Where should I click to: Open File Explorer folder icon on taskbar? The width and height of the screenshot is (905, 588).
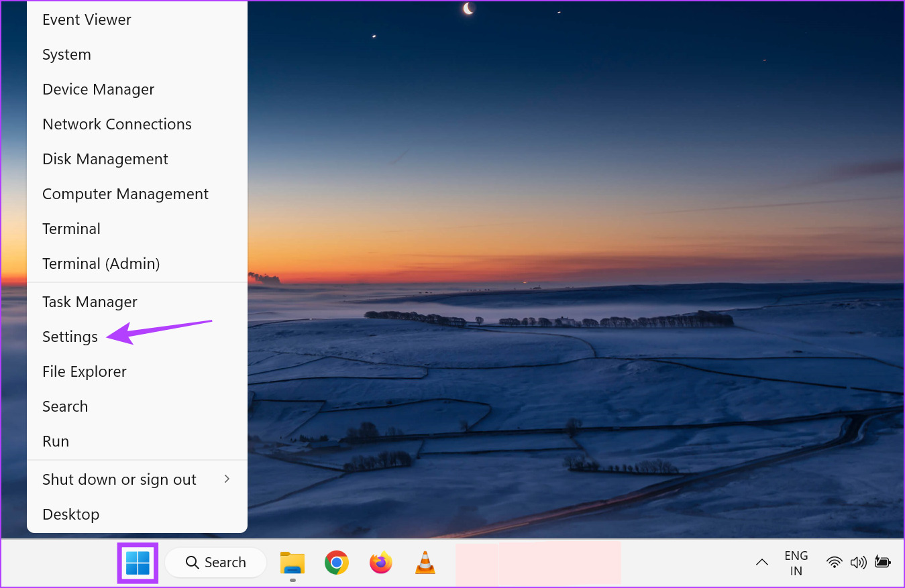point(292,563)
